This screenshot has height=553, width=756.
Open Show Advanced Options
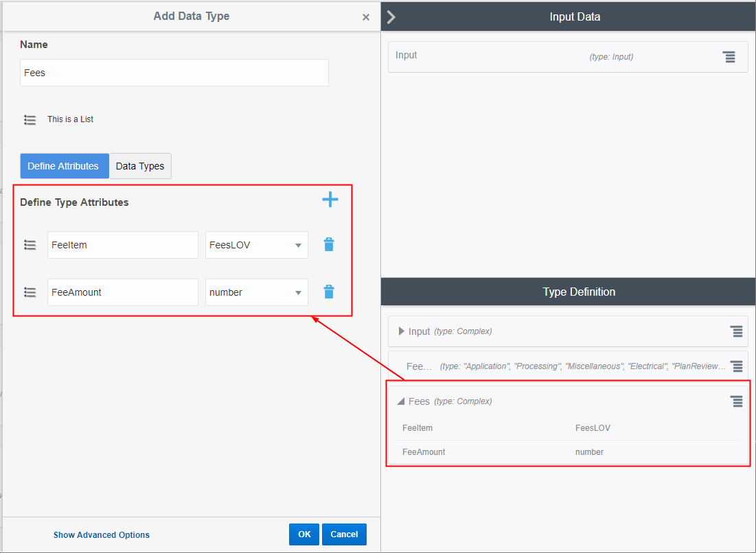click(x=102, y=534)
